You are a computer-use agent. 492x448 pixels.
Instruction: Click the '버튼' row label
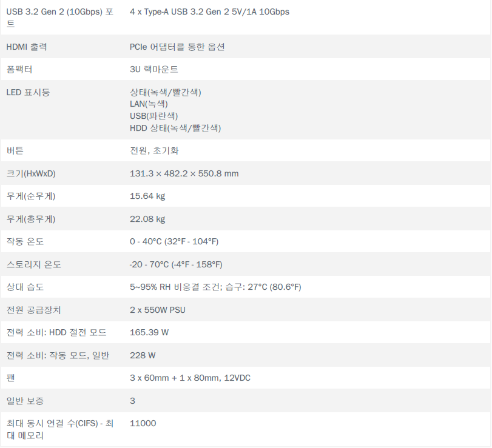coord(15,150)
